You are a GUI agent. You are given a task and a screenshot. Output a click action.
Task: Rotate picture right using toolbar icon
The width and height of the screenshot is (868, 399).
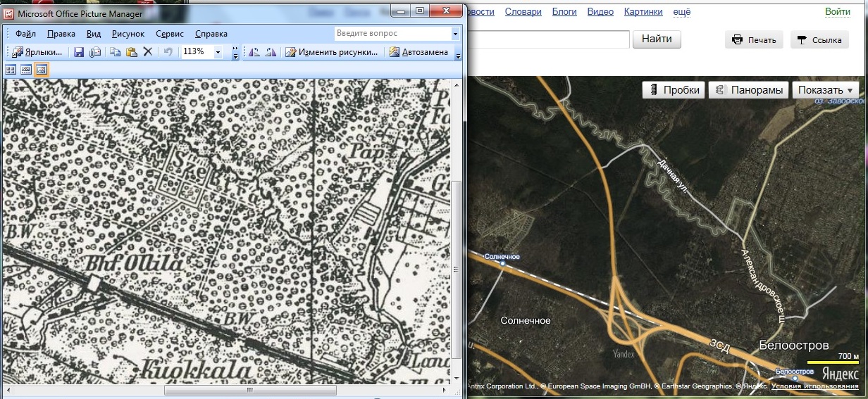pos(270,52)
